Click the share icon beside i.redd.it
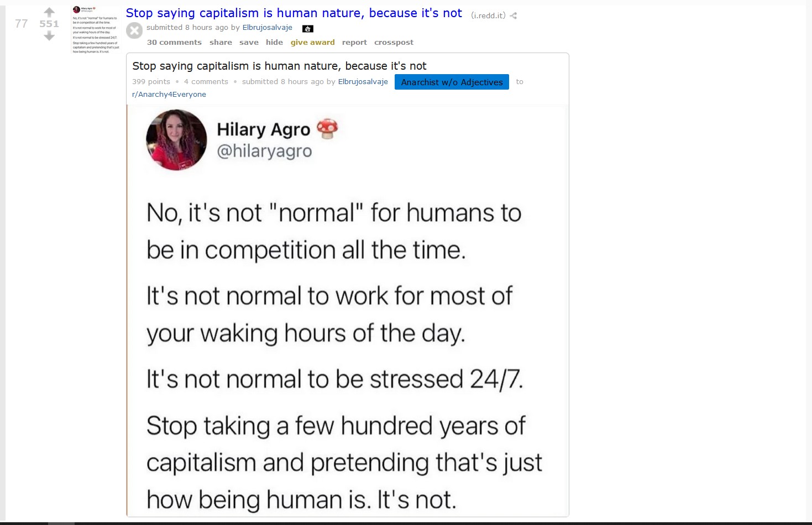 514,15
